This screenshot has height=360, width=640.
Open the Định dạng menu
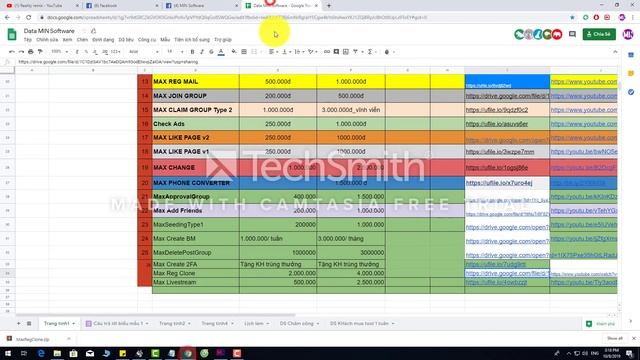pyautogui.click(x=103, y=40)
